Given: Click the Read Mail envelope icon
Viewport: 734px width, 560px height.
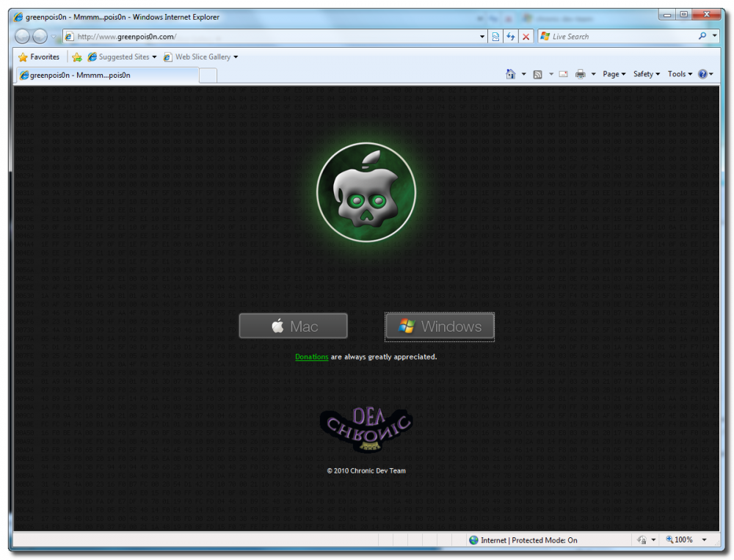Looking at the screenshot, I should pos(564,74).
